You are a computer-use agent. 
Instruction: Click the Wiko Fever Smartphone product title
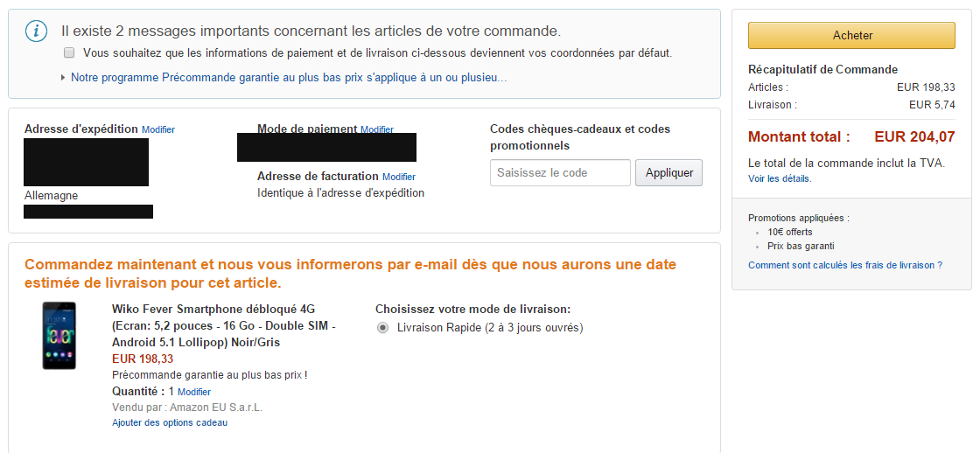225,325
